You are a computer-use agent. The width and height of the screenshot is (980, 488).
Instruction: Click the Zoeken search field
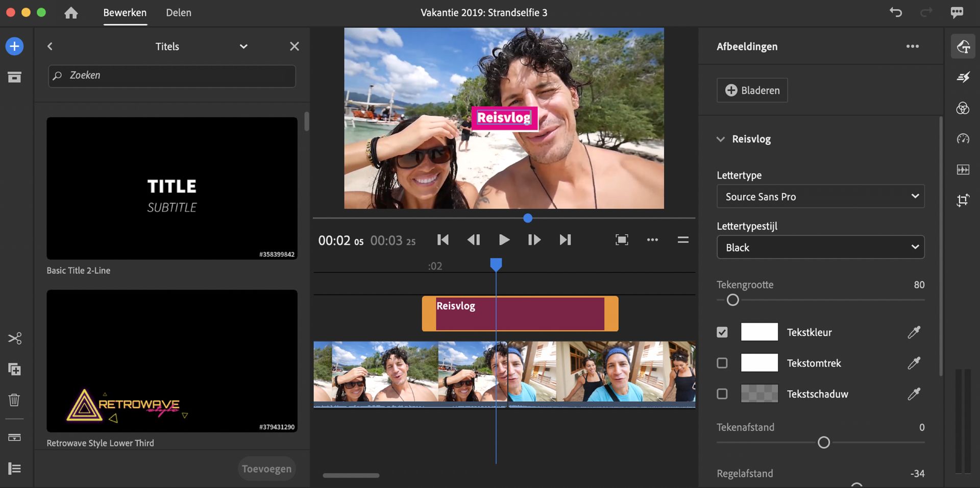172,76
